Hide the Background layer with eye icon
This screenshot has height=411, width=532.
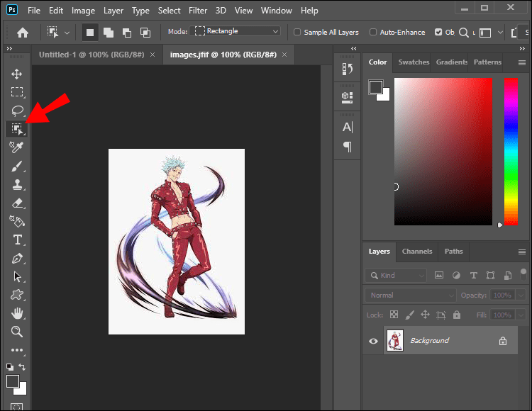pyautogui.click(x=374, y=341)
